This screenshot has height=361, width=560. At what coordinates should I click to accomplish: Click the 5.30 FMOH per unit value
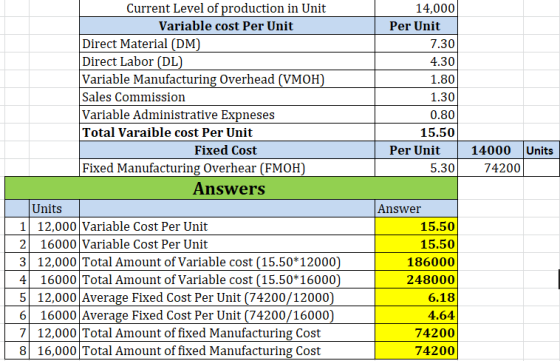[416, 168]
